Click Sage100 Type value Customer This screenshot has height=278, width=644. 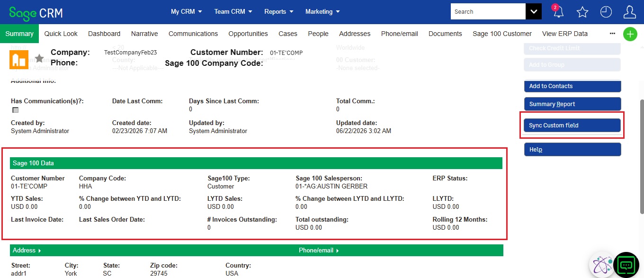[221, 186]
